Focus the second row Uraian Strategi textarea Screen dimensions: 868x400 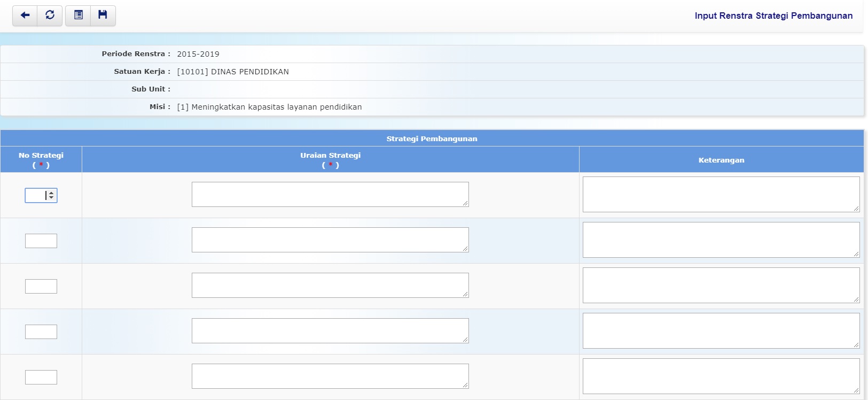coord(330,240)
